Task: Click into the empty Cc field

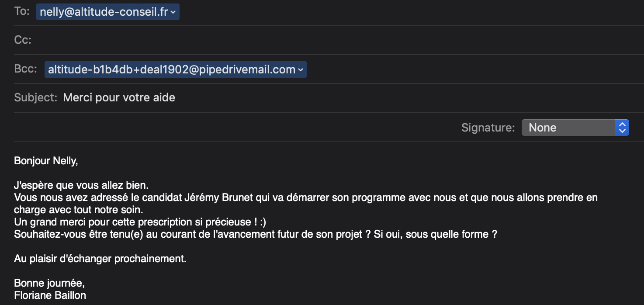Action: (306, 40)
